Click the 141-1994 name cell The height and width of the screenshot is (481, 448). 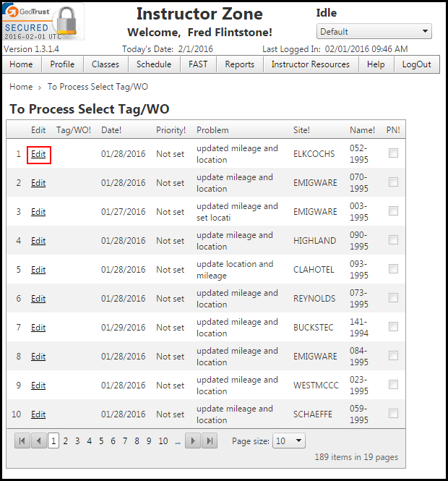tap(359, 328)
